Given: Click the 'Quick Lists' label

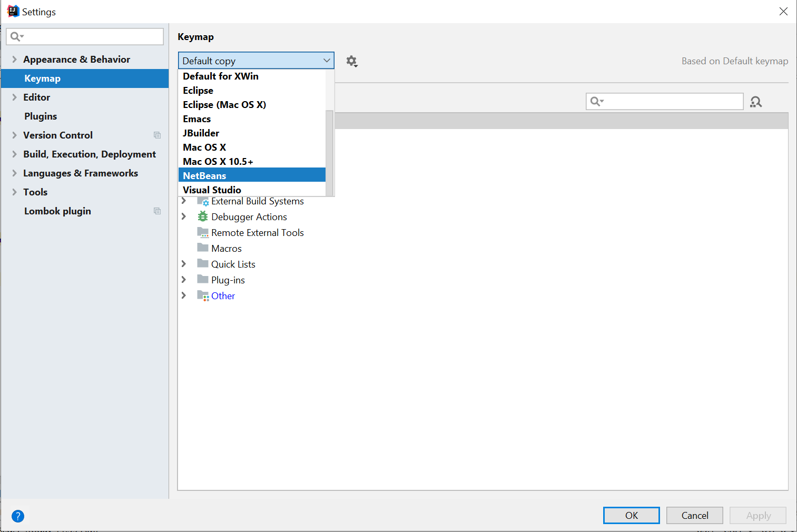Looking at the screenshot, I should click(x=233, y=264).
